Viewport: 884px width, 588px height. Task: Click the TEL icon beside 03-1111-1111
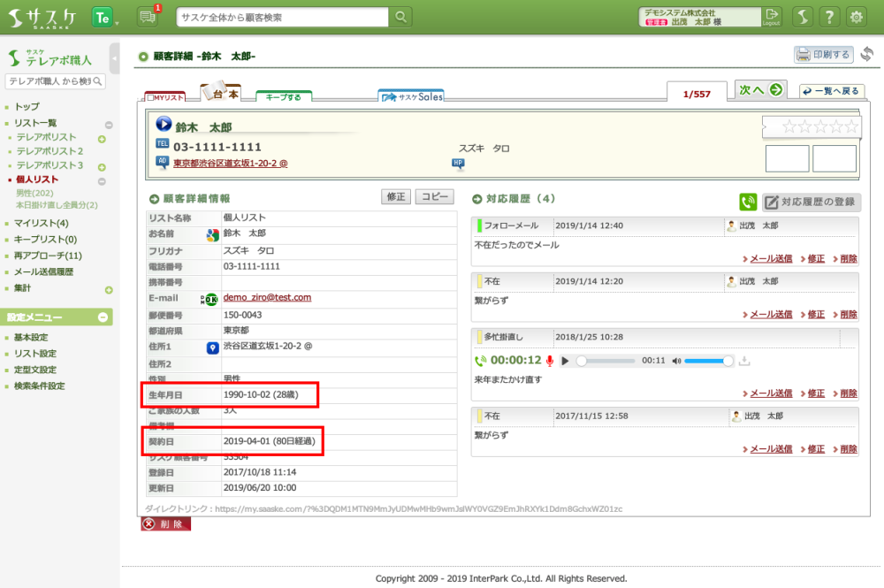click(x=163, y=144)
